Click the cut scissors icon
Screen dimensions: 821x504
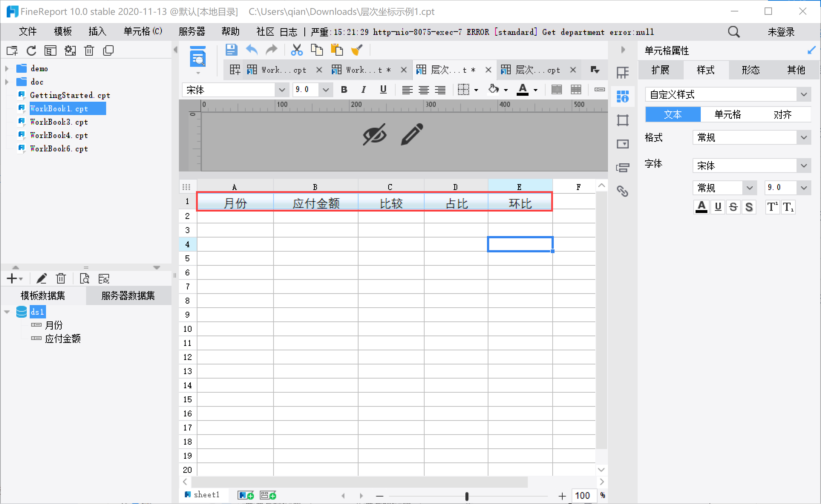coord(297,50)
